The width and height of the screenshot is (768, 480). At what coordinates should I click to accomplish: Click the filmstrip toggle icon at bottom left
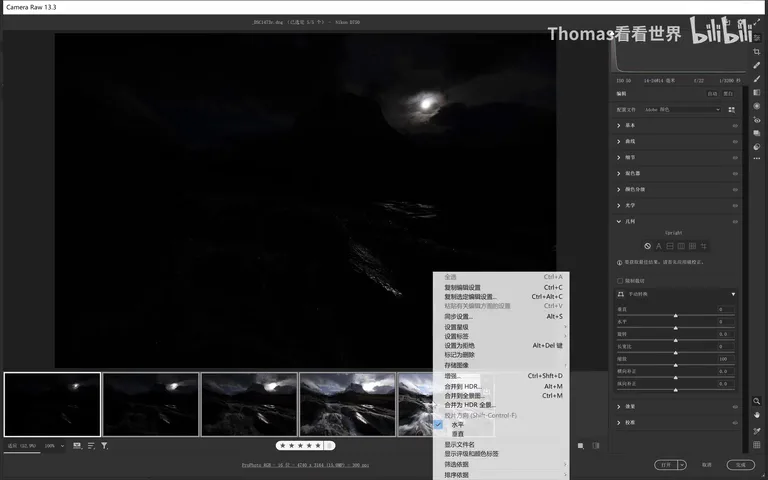click(x=77, y=446)
